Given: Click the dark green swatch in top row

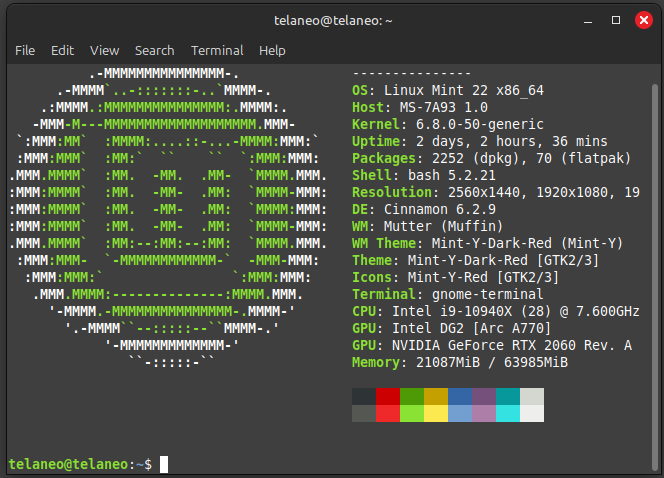Looking at the screenshot, I should pyautogui.click(x=412, y=397).
